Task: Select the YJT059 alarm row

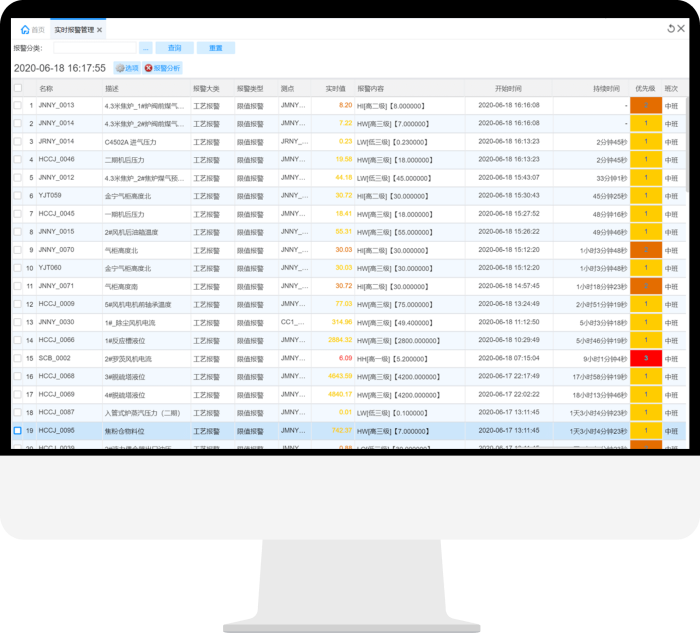Action: (200, 196)
